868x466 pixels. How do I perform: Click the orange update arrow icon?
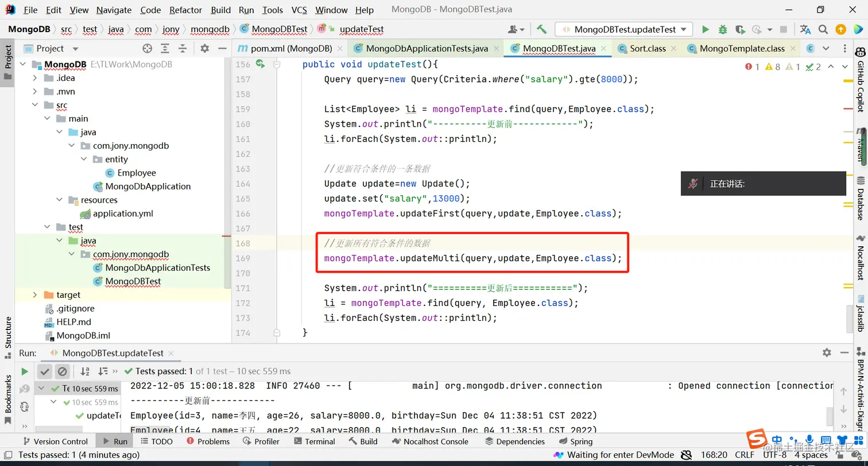840,29
